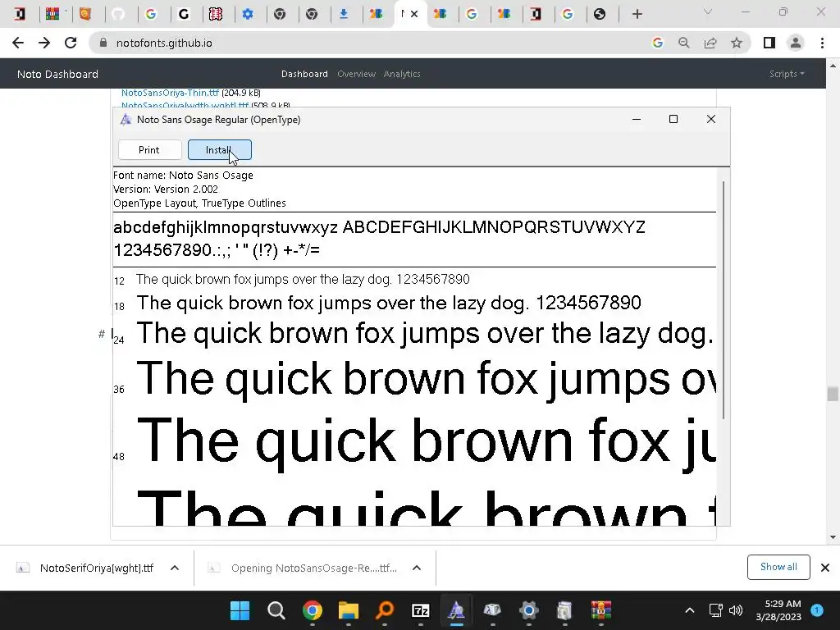Screen dimensions: 840x630
Task: Click the network icon in system tray
Action: click(715, 610)
